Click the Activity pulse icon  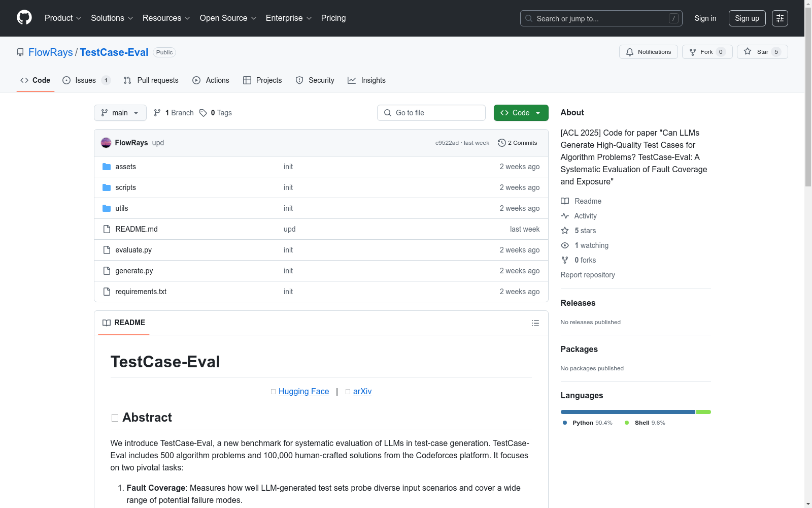pyautogui.click(x=565, y=216)
